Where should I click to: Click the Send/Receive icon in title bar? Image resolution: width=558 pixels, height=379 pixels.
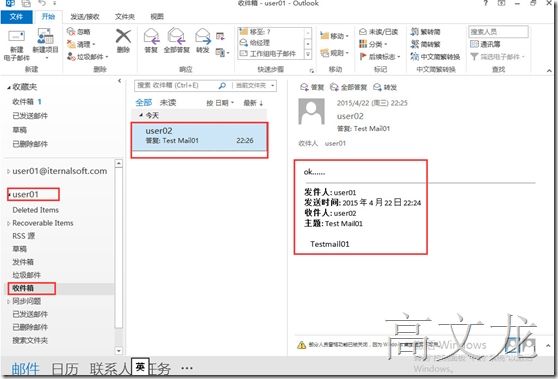[26, 3]
